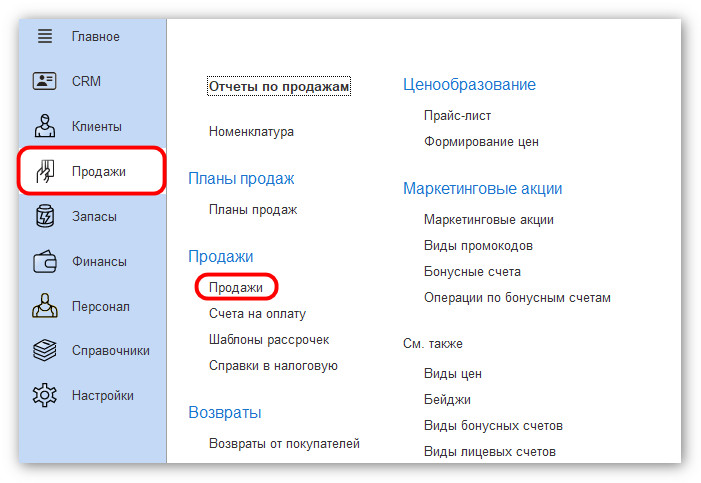Open Бейджи

pos(448,399)
